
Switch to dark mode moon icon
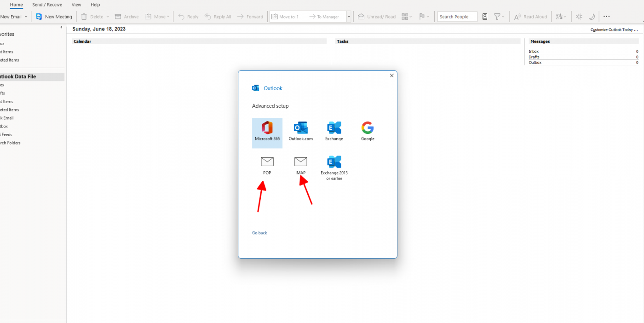(x=592, y=17)
